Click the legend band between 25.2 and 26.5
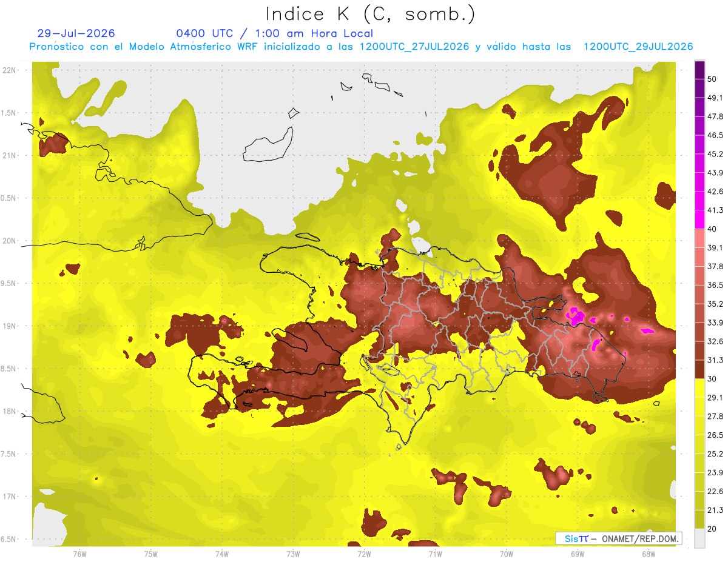728x562 pixels. pos(700,444)
